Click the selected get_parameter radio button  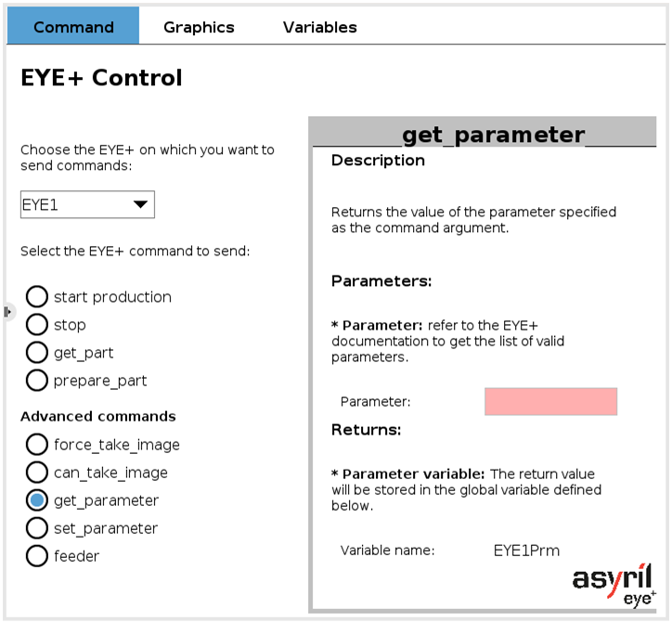pyautogui.click(x=37, y=500)
